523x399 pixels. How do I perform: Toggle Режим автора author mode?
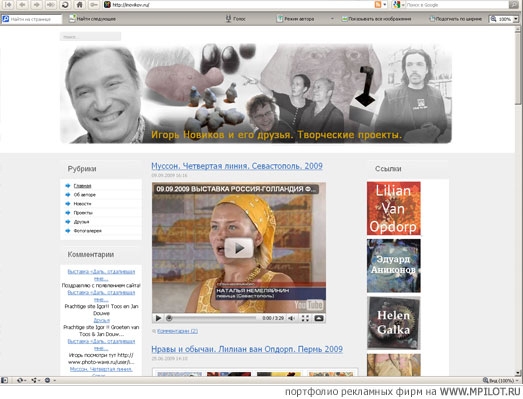296,19
